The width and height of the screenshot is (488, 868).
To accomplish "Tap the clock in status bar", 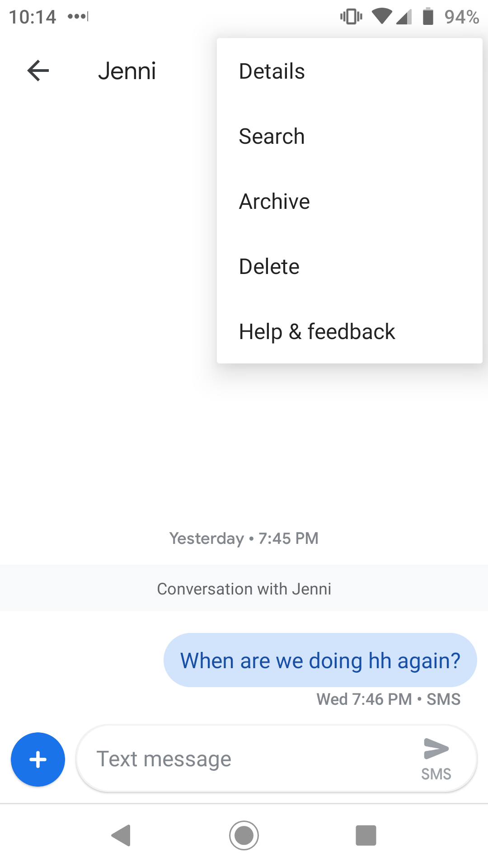I will pyautogui.click(x=33, y=17).
